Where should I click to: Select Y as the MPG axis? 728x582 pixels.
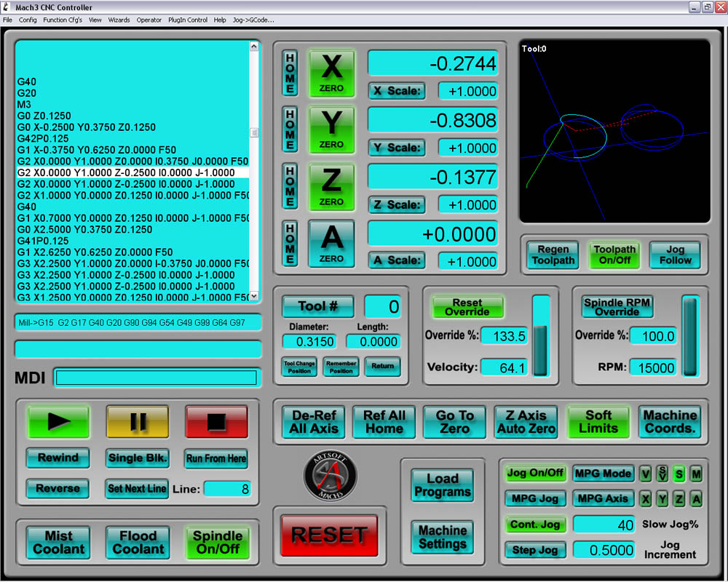pos(662,499)
